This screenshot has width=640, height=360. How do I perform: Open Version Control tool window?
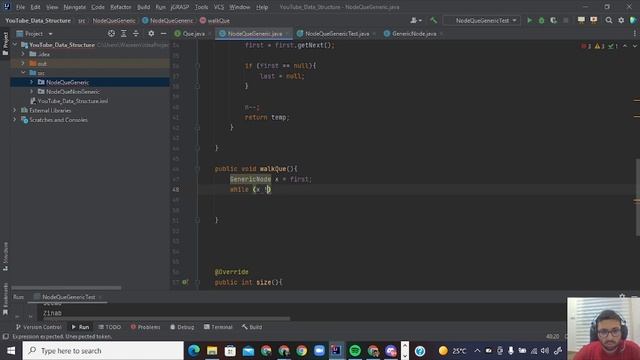pyautogui.click(x=38, y=327)
